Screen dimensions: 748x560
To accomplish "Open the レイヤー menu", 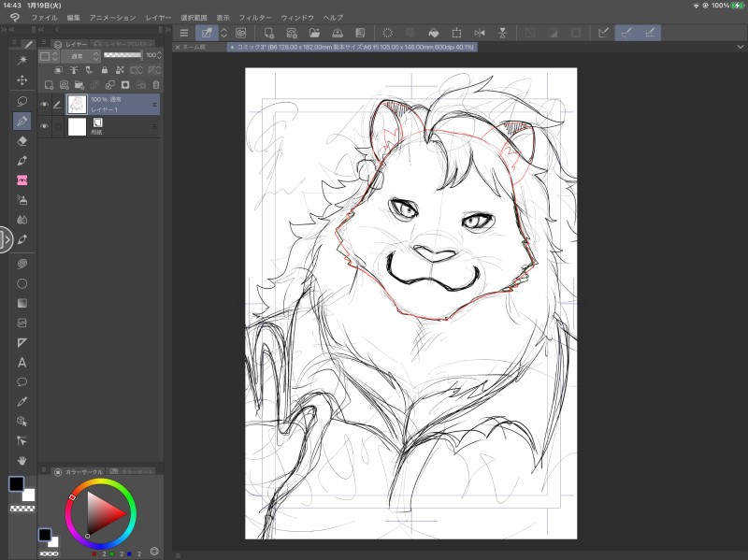I will click(x=158, y=18).
